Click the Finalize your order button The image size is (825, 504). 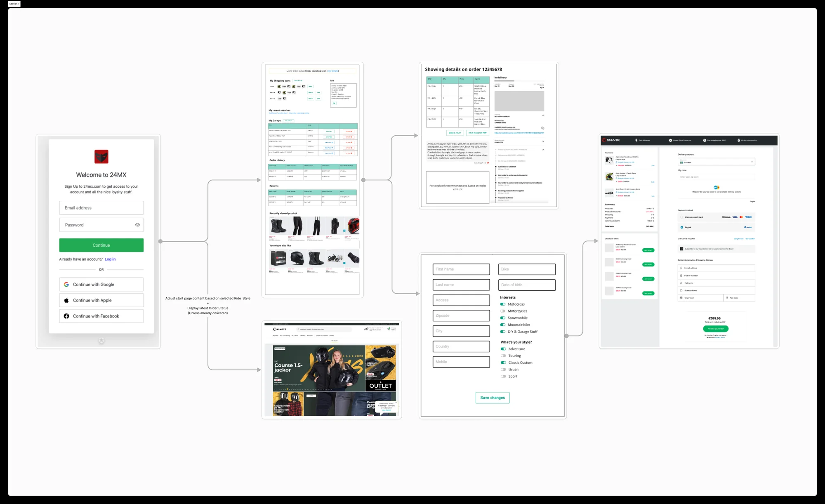pos(716,329)
